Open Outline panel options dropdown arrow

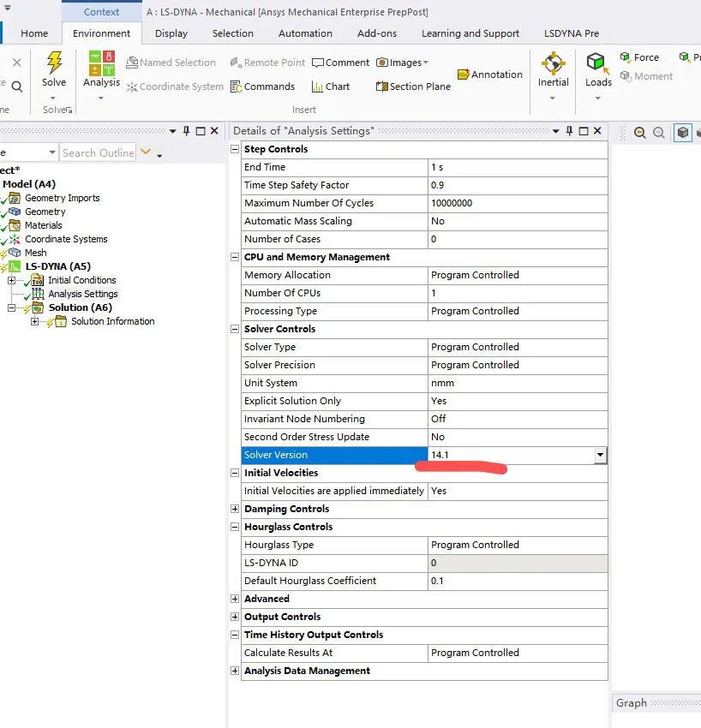pos(172,131)
